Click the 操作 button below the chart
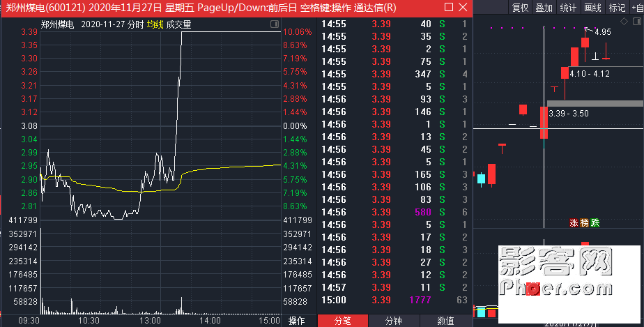The width and height of the screenshot is (644, 327). (x=296, y=321)
